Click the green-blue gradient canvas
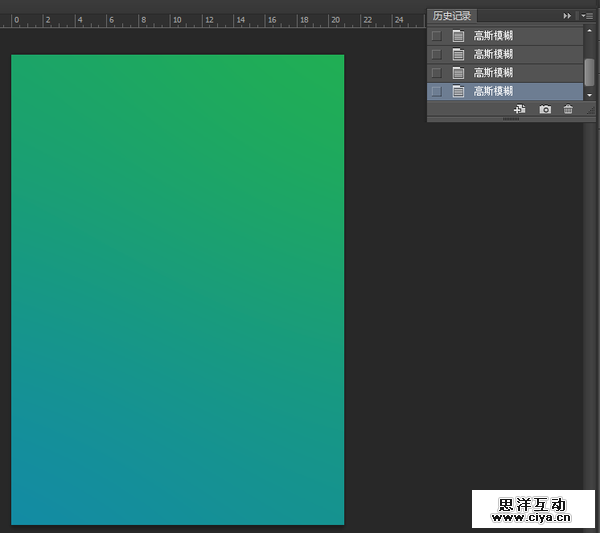 (177, 290)
